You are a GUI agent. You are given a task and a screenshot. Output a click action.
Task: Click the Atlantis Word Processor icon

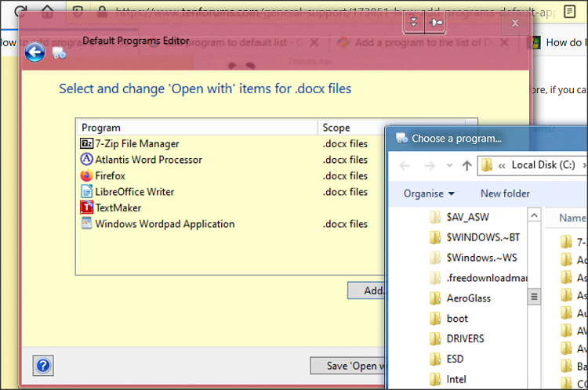tap(86, 159)
